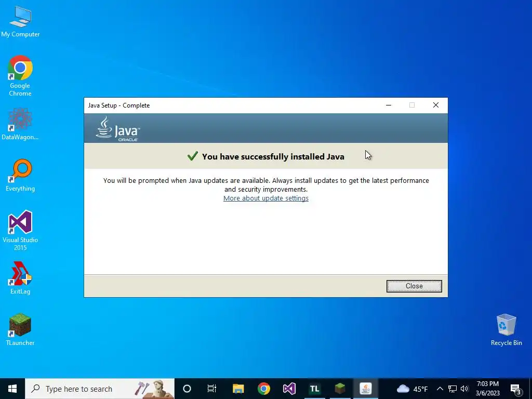
Task: Minimize the Java Setup window
Action: 389,105
